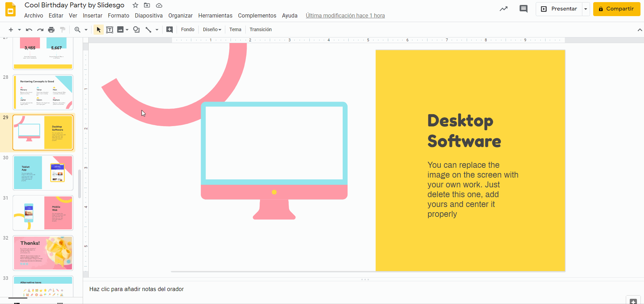Open the Diapositiva menu
Screen dimensions: 644x304
149,15
